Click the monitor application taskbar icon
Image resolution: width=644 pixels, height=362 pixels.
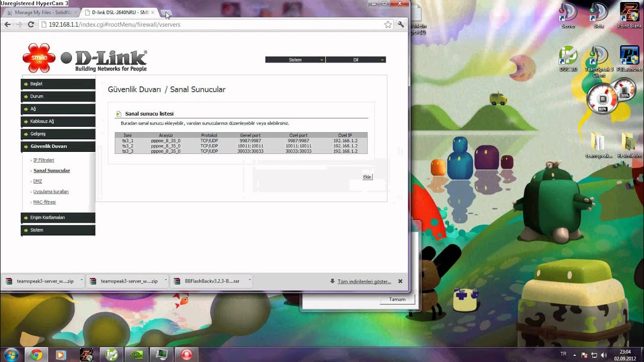tap(162, 354)
